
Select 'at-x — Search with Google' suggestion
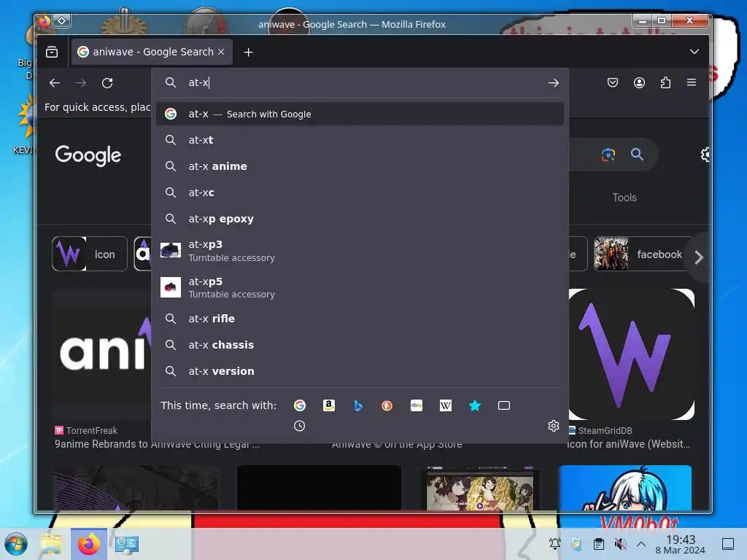(360, 114)
